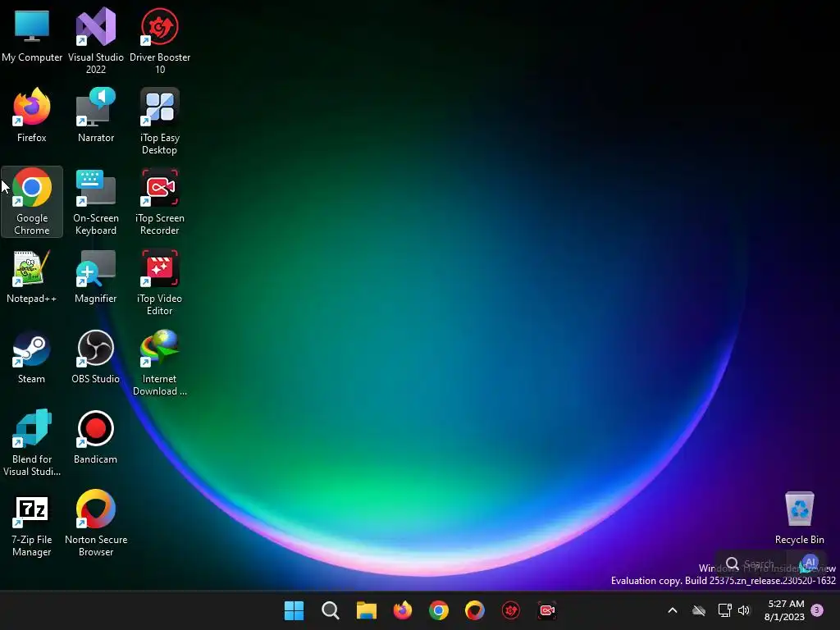Image resolution: width=840 pixels, height=630 pixels.
Task: Open Driver Booster taskbar icon
Action: tap(510, 610)
